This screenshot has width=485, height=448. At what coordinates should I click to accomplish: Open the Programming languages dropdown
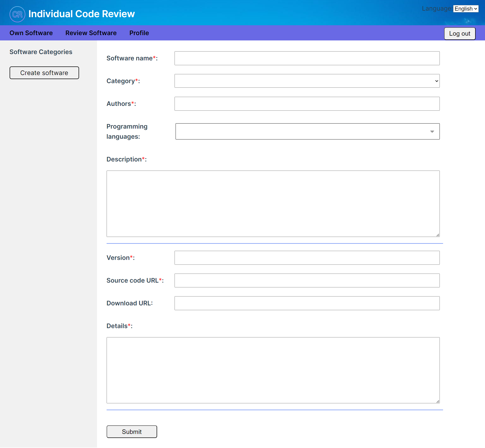click(x=307, y=131)
